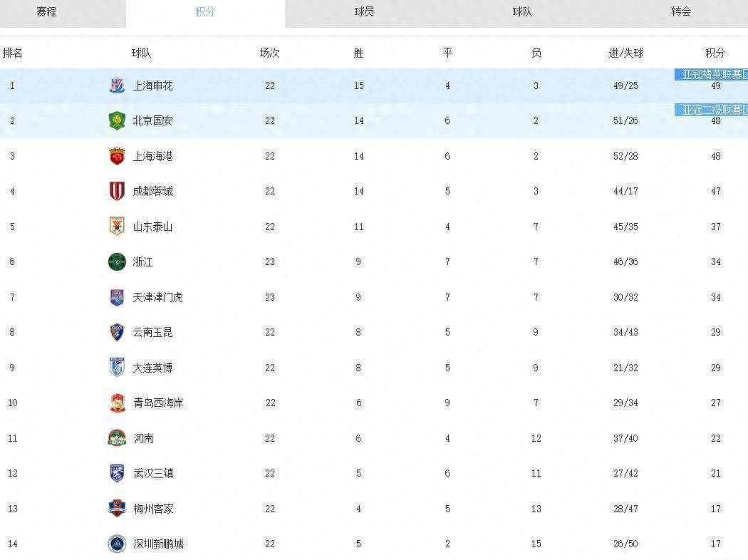The width and height of the screenshot is (748, 560).
Task: Click the Shanghai Shenhua (上海申花) team logo
Action: [117, 85]
